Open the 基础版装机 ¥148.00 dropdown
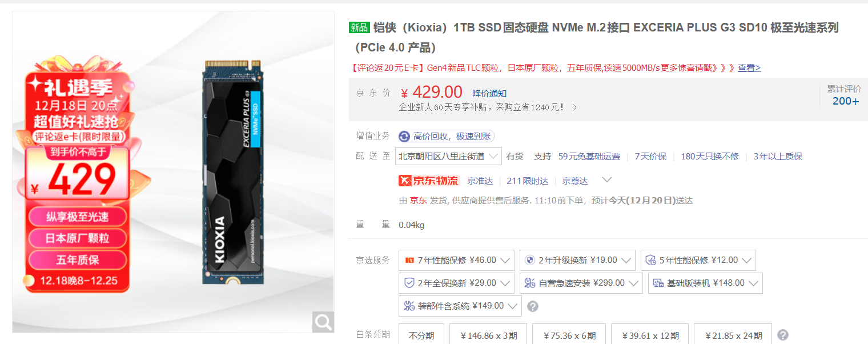Image resolution: width=868 pixels, height=344 pixels. point(705,283)
